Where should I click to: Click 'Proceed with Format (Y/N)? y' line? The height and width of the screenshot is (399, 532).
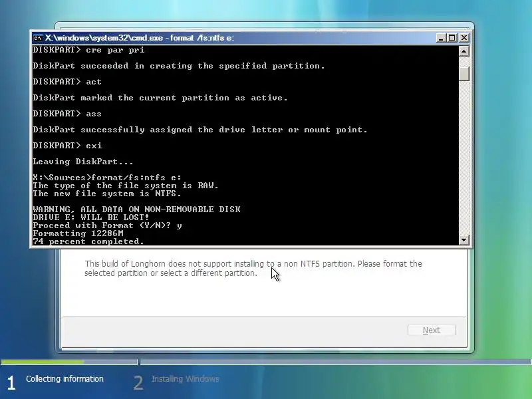[x=107, y=225]
